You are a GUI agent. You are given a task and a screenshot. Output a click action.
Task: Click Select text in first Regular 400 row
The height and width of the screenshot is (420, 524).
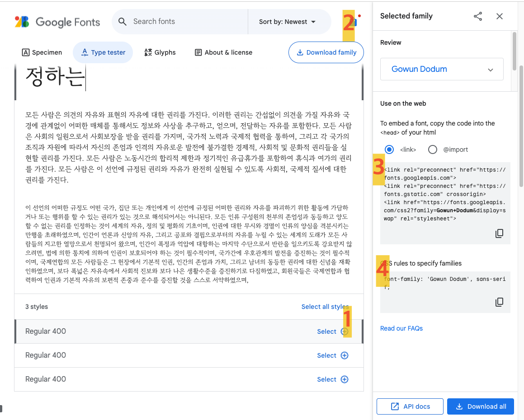coord(326,331)
